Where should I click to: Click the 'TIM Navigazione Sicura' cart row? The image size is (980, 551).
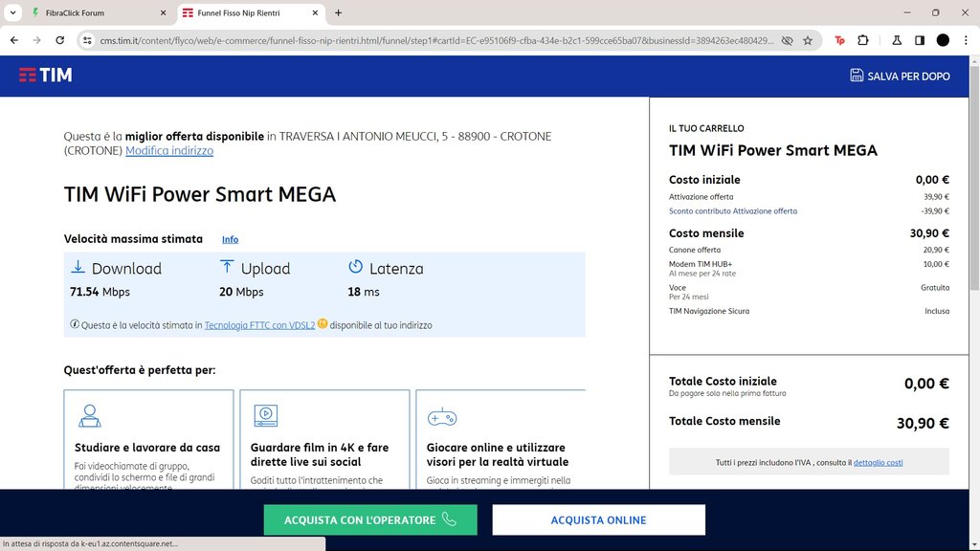809,311
